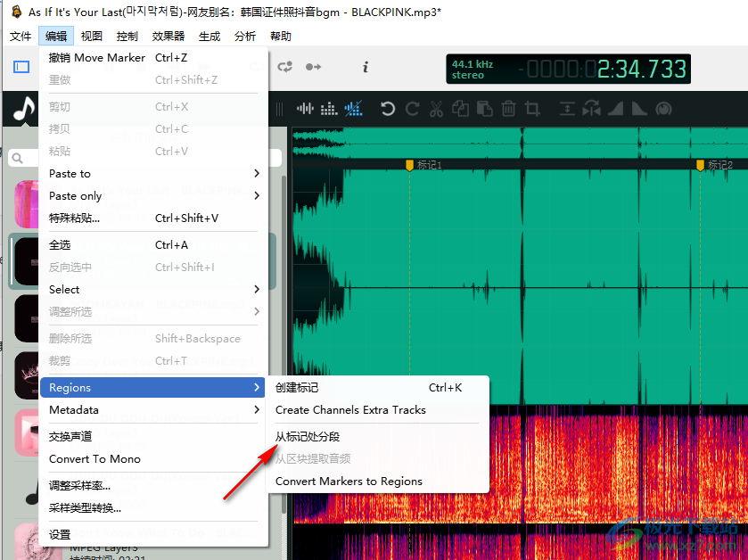The height and width of the screenshot is (560, 748).
Task: Click the trash Delete icon
Action: click(508, 108)
